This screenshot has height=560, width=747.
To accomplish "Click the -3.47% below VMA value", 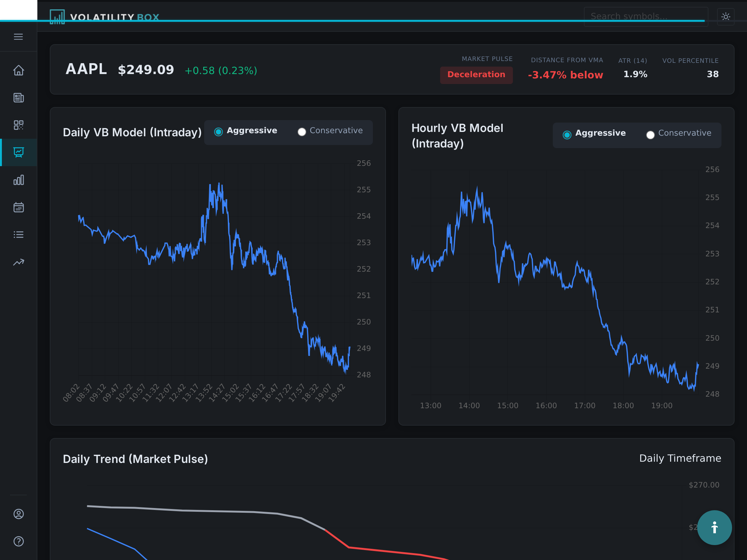I will click(565, 75).
